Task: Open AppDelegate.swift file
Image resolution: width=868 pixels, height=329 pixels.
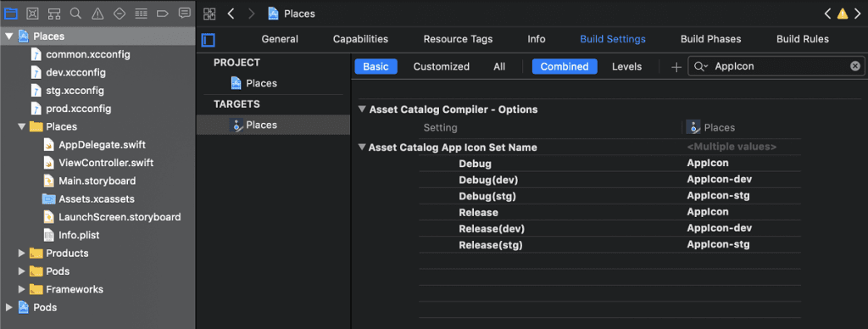Action: [x=103, y=144]
